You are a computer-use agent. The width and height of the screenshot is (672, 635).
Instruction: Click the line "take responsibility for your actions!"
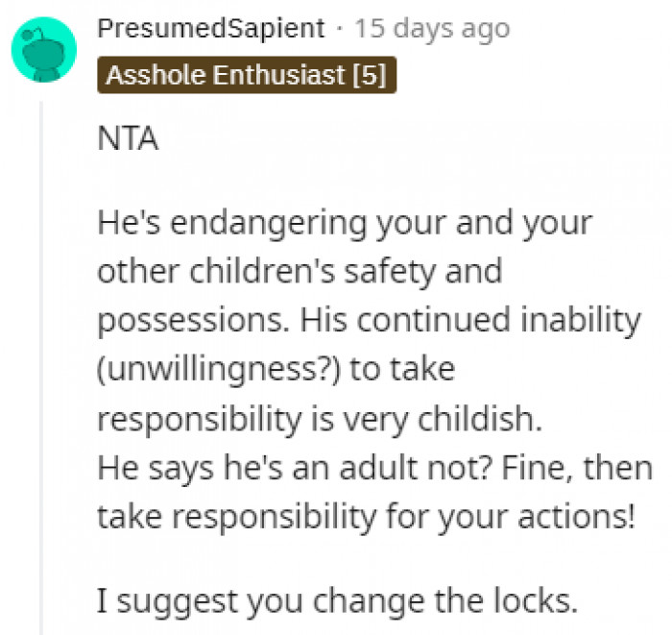366,516
